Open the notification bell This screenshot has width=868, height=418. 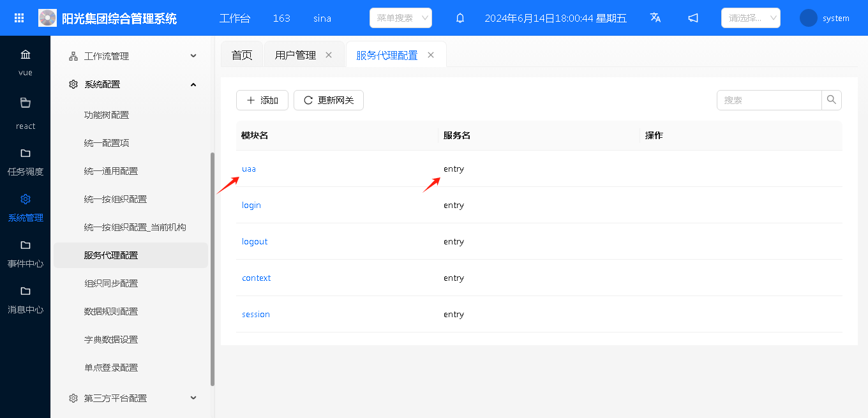tap(460, 18)
